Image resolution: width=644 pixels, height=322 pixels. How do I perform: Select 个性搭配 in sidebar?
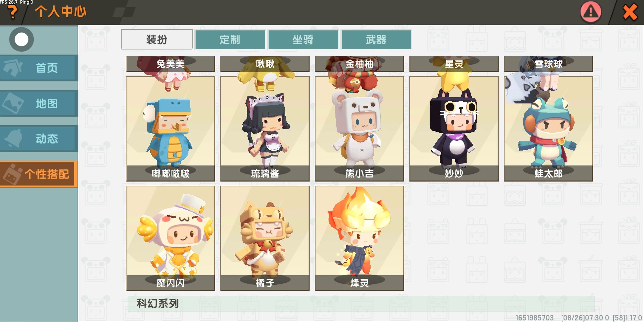(39, 174)
